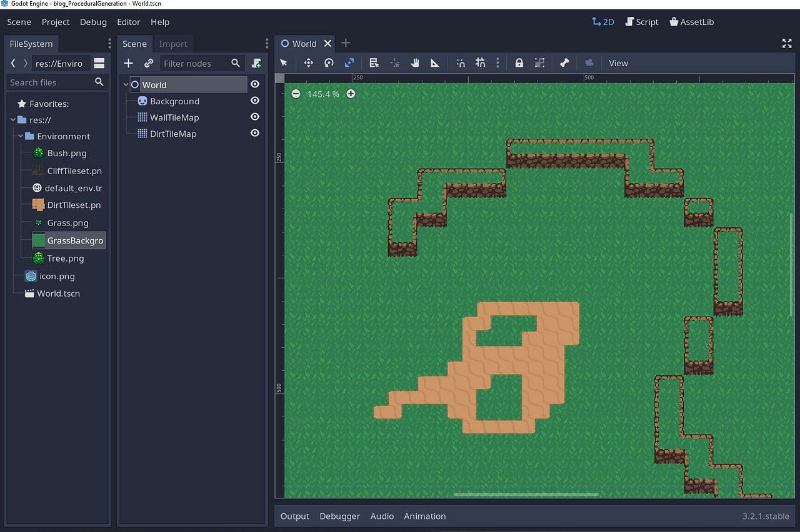The width and height of the screenshot is (800, 532).
Task: Open the AssetLib
Action: pos(691,22)
